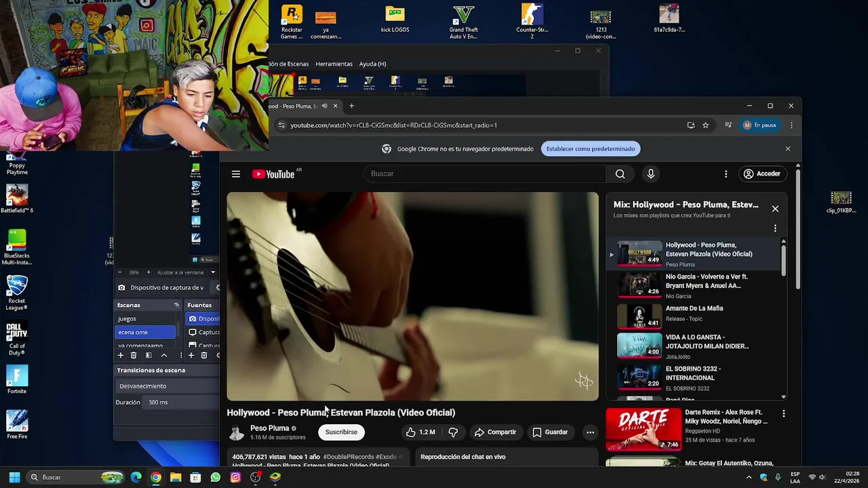Open the Desvanecimiento transition dropdown
Screen dimensions: 868x488
point(167,386)
